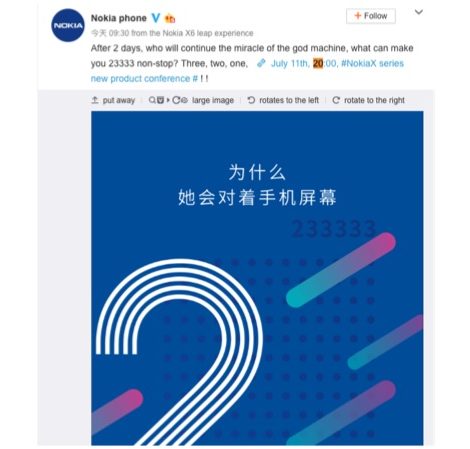Click the post timestamp 09:30
The height and width of the screenshot is (449, 470).
pyautogui.click(x=119, y=33)
